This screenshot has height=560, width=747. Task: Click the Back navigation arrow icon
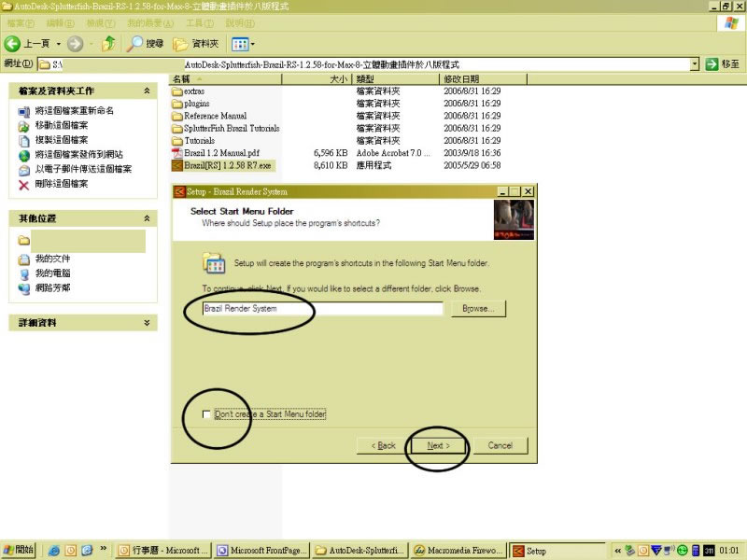tap(12, 44)
